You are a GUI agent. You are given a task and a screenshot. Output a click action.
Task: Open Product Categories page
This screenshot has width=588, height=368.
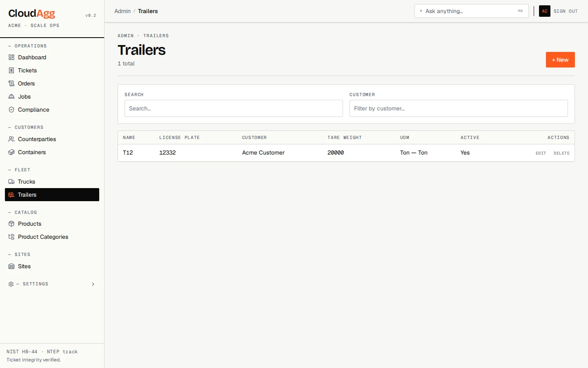(x=52, y=237)
